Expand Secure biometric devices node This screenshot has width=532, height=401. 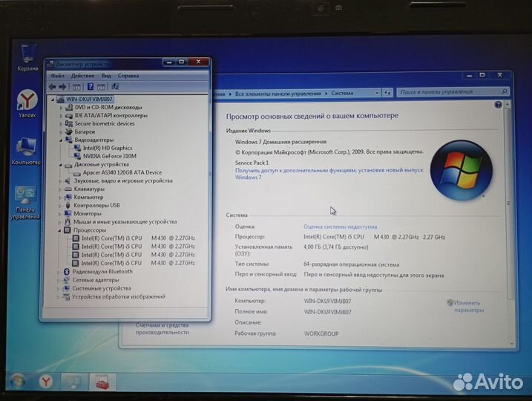tap(62, 124)
